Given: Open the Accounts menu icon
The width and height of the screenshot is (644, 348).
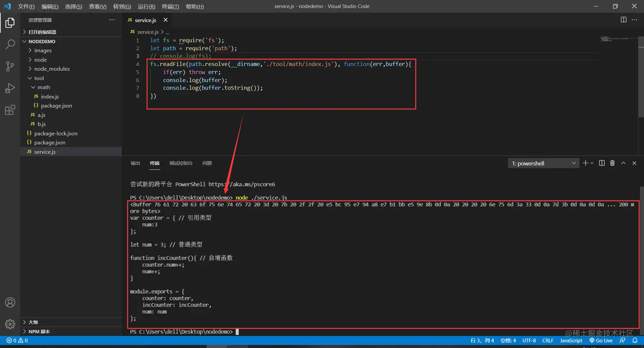Looking at the screenshot, I should (x=10, y=302).
